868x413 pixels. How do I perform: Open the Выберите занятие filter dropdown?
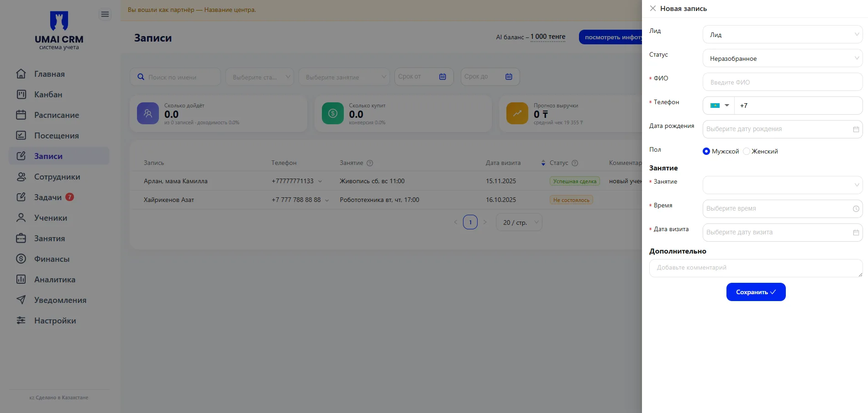click(x=344, y=77)
